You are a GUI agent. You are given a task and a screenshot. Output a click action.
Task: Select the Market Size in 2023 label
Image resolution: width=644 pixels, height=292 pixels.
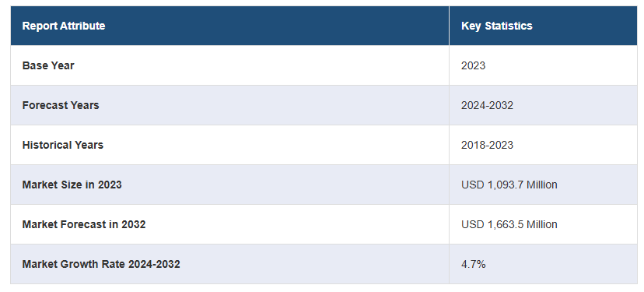(x=72, y=185)
